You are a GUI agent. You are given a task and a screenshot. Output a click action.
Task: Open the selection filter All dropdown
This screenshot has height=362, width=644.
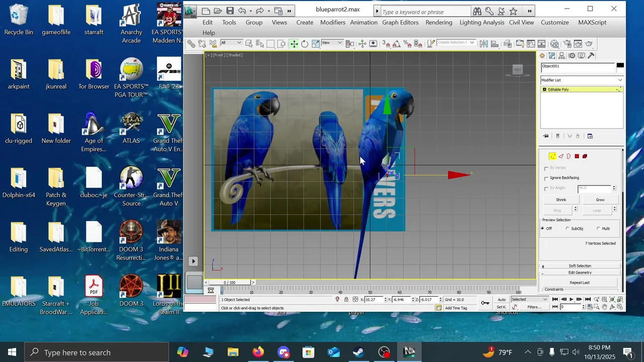(231, 43)
